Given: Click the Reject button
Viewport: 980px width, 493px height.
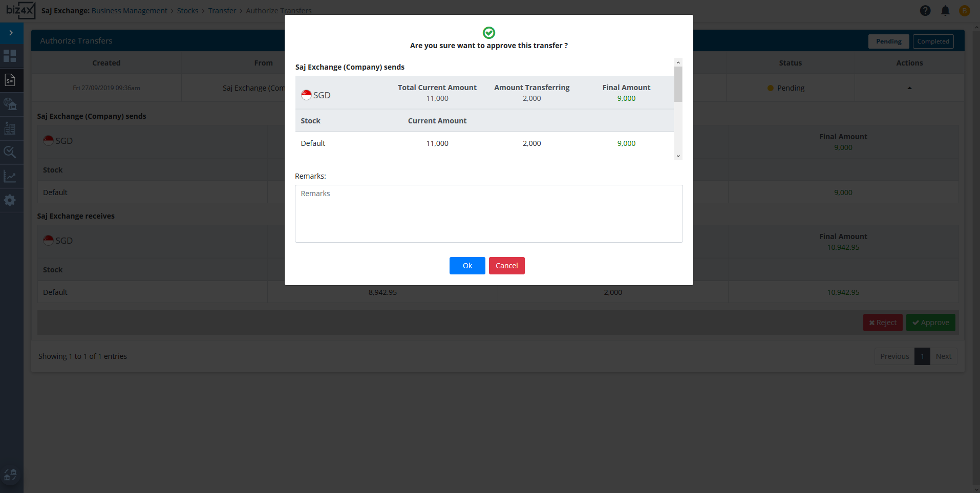Looking at the screenshot, I should 883,323.
